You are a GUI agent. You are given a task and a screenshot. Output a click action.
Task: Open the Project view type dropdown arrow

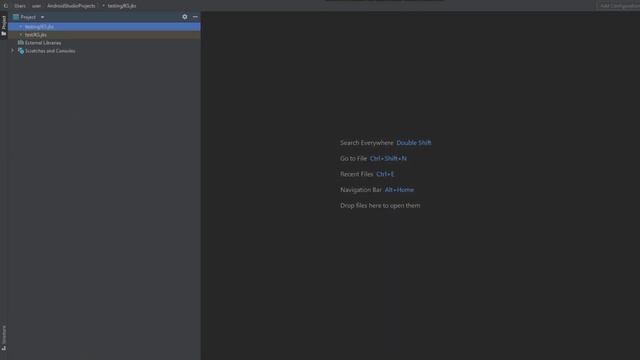pos(42,17)
